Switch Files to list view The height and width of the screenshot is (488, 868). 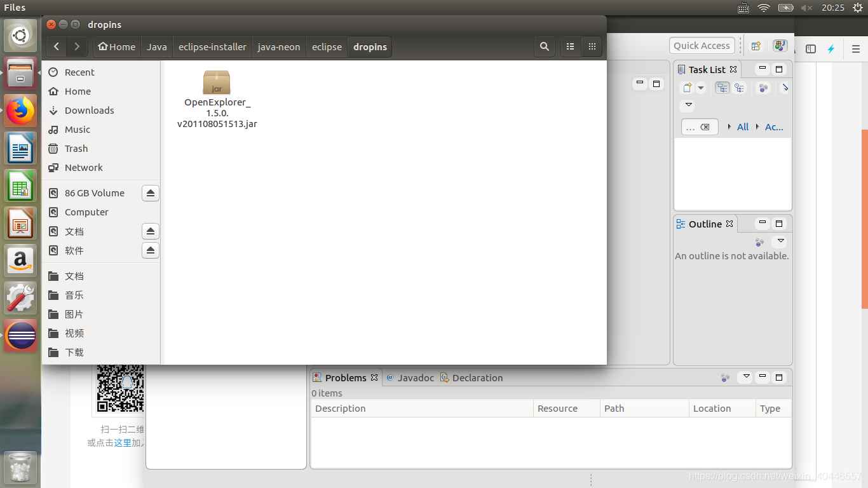(x=570, y=46)
